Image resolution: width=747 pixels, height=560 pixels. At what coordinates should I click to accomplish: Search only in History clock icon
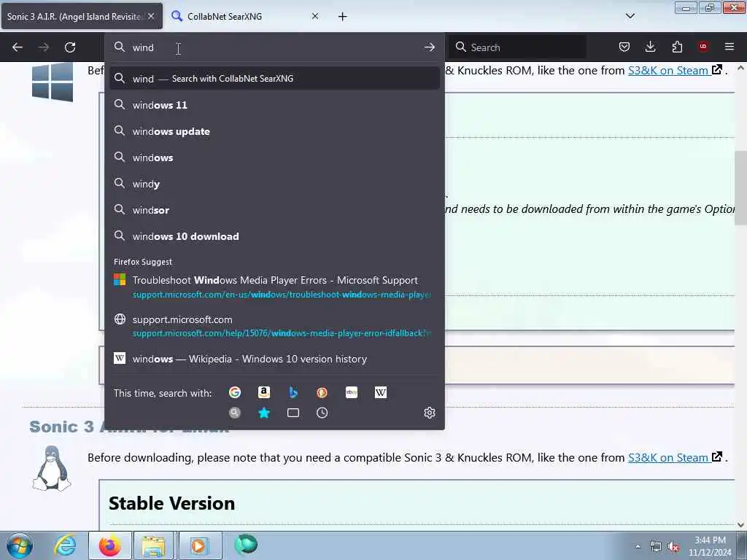(x=322, y=413)
